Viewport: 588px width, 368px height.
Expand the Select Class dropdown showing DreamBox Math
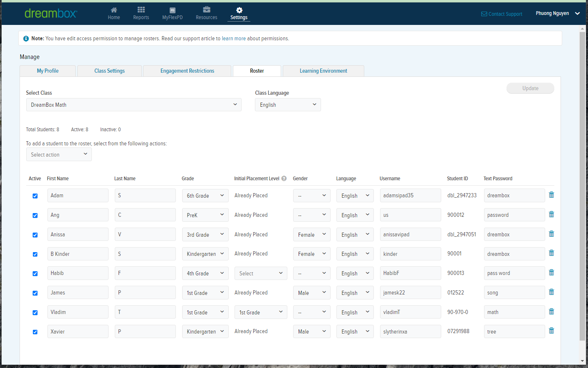133,105
